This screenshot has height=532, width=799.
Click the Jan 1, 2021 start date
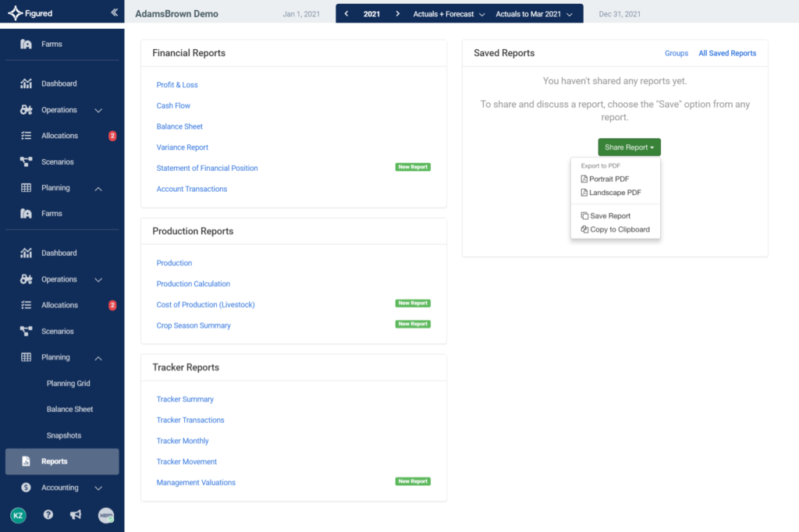pyautogui.click(x=301, y=14)
